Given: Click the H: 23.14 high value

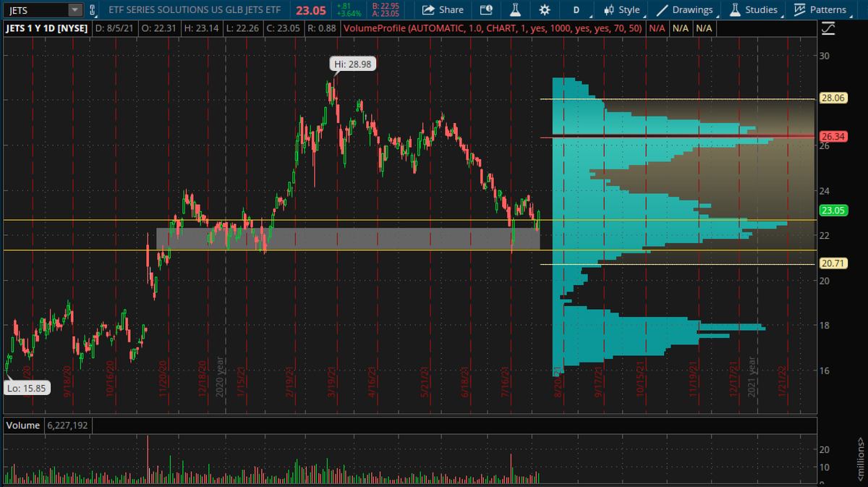Looking at the screenshot, I should (201, 29).
